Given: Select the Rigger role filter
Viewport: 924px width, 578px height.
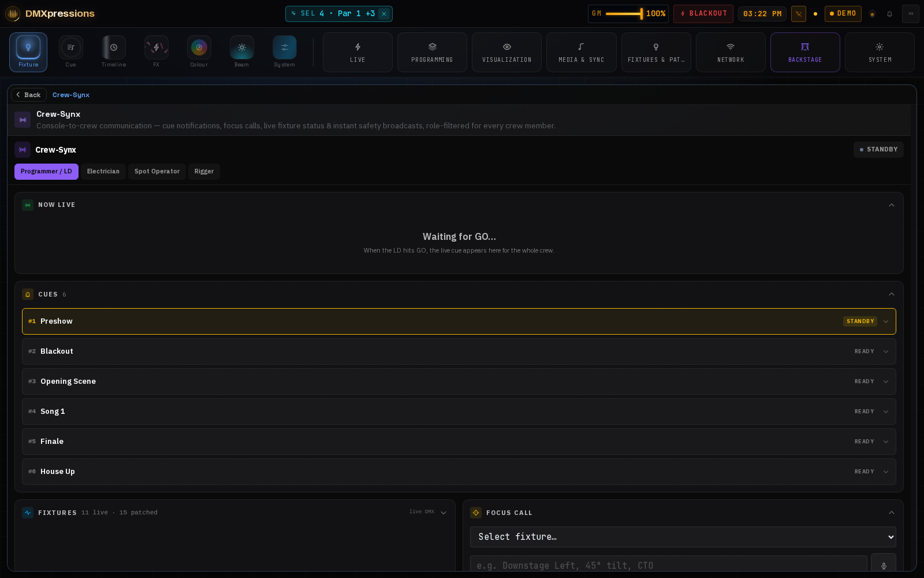Looking at the screenshot, I should click(x=204, y=172).
